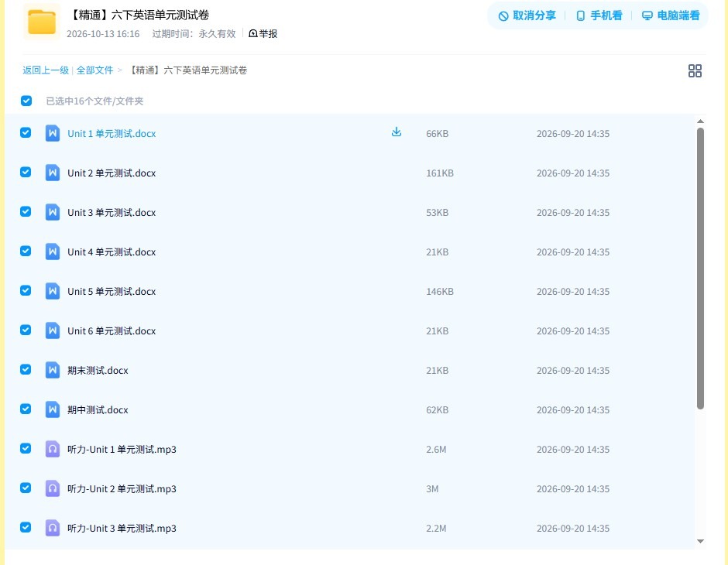Uncheck 听力-Unit 2 单元测试.mp3 checkbox
This screenshot has height=565, width=728.
[26, 488]
